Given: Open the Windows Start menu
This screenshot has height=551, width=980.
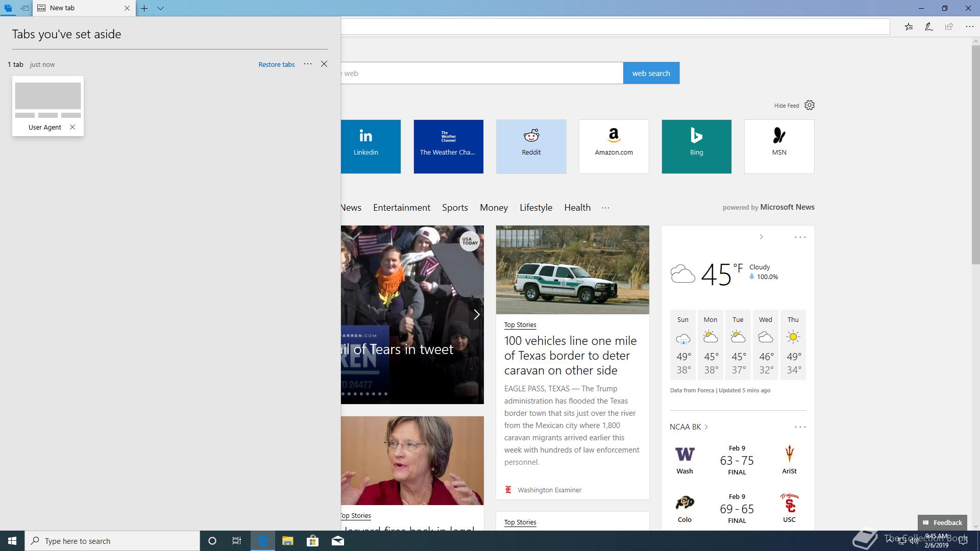Looking at the screenshot, I should 12,541.
